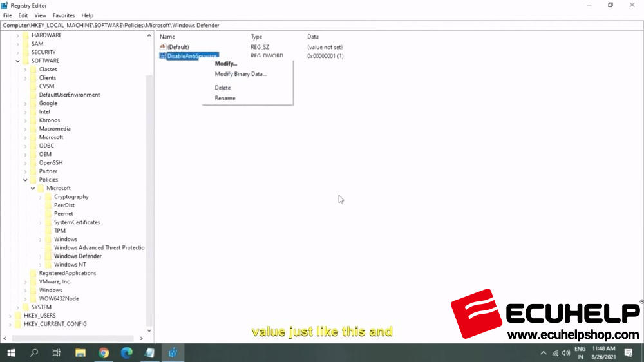Collapse the Microsoft key under Policies
644x362 pixels.
click(33, 188)
